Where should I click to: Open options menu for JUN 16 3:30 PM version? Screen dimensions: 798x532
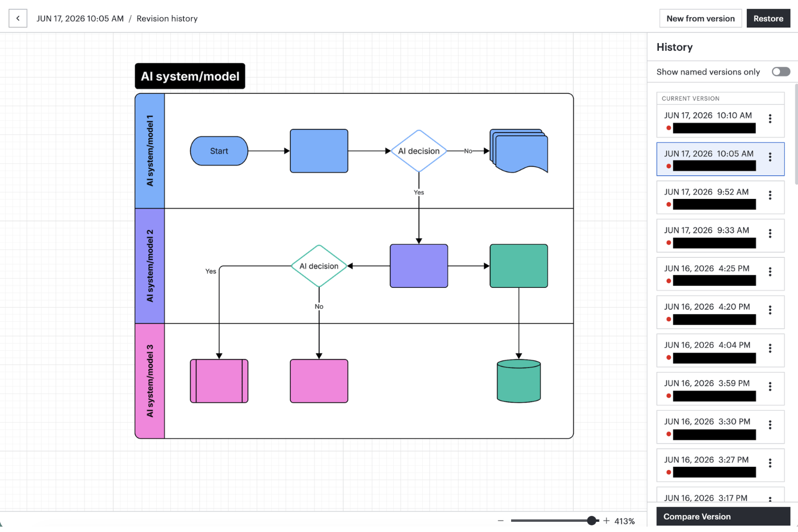point(770,425)
